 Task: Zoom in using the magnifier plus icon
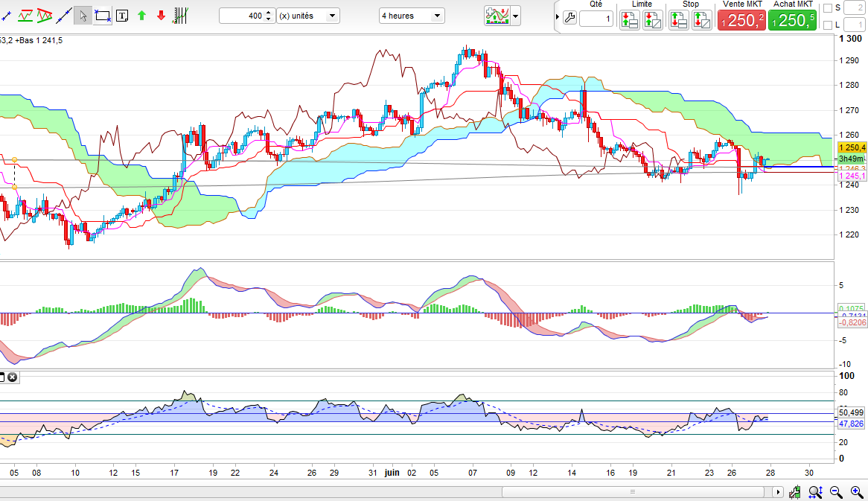click(x=855, y=492)
